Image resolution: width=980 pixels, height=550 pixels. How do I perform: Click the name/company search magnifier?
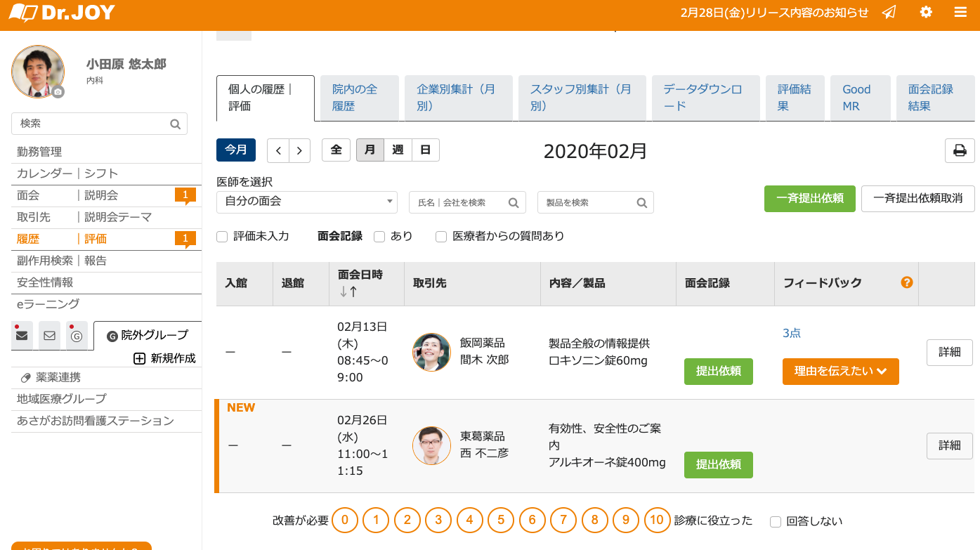[x=514, y=202]
